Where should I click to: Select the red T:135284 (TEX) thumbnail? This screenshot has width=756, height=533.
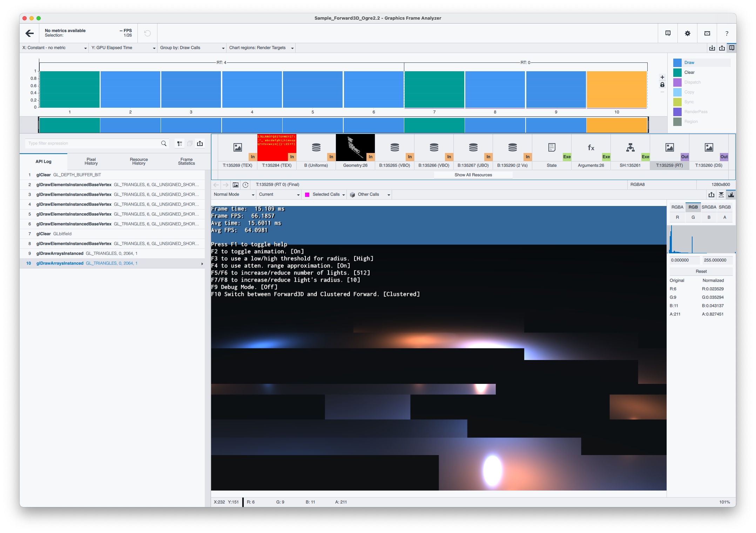[277, 152]
